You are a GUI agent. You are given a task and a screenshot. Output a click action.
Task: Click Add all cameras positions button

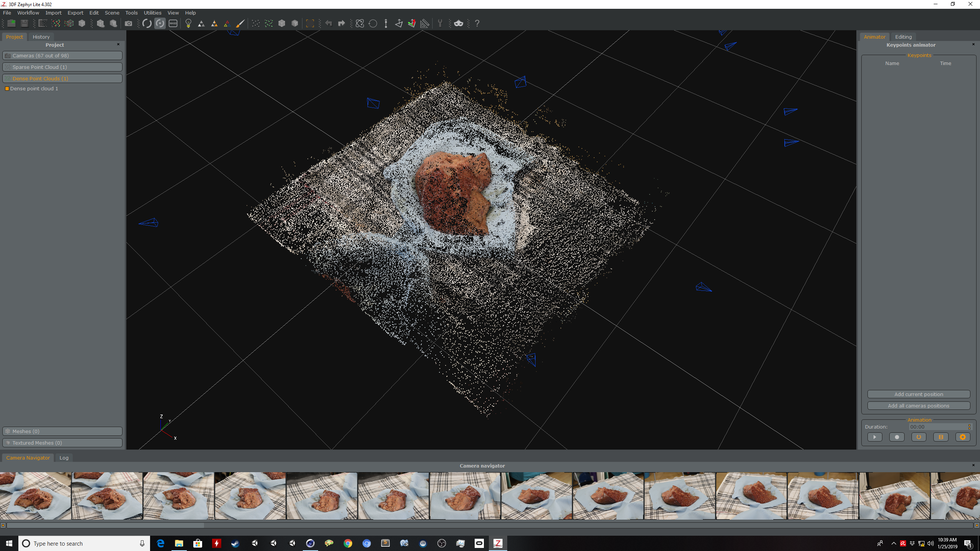point(919,405)
